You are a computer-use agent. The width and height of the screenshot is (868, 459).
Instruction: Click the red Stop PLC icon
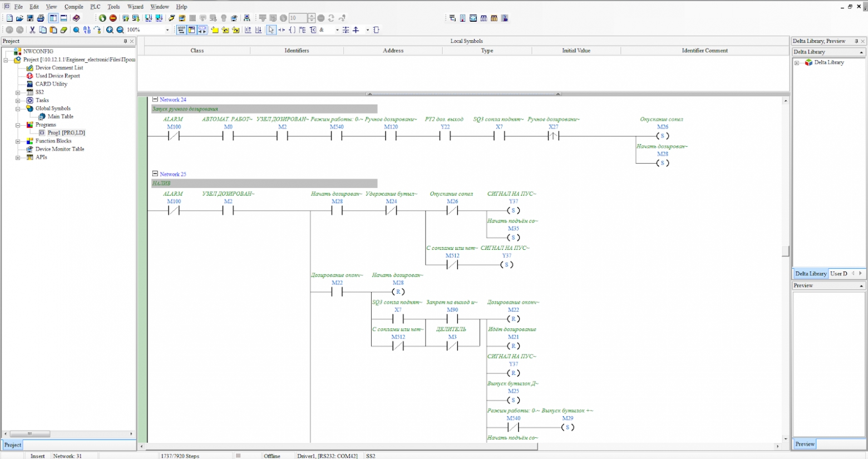pyautogui.click(x=113, y=18)
